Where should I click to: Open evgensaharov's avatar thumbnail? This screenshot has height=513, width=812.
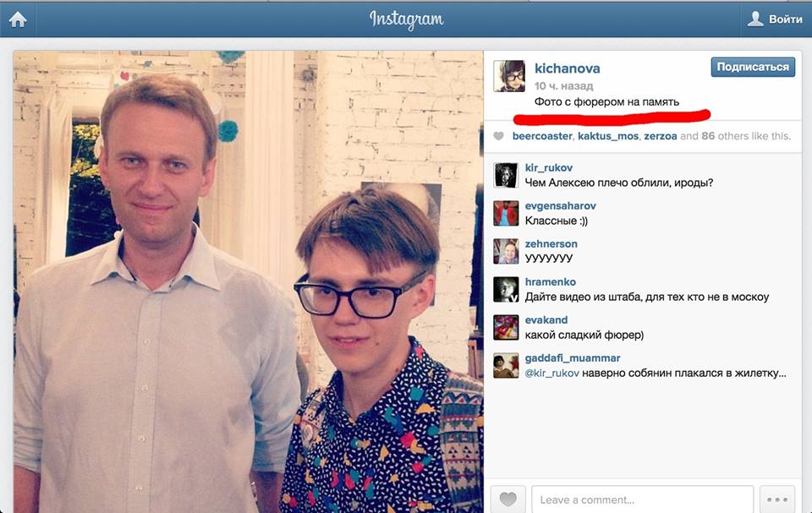coord(506,213)
